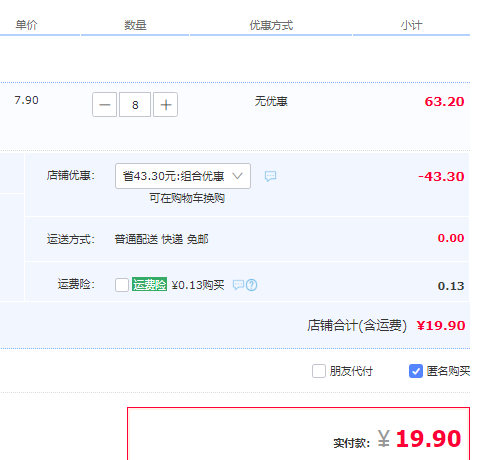Click the 可在购物车换购 text link
The image size is (477, 460).
187,198
